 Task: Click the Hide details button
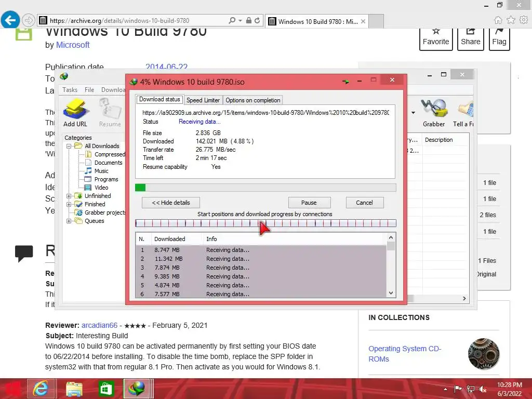point(170,203)
